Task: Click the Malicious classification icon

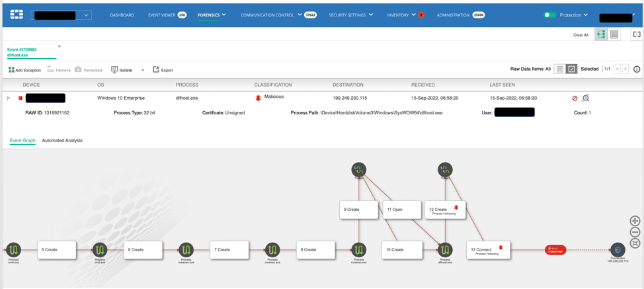Action: 258,99
